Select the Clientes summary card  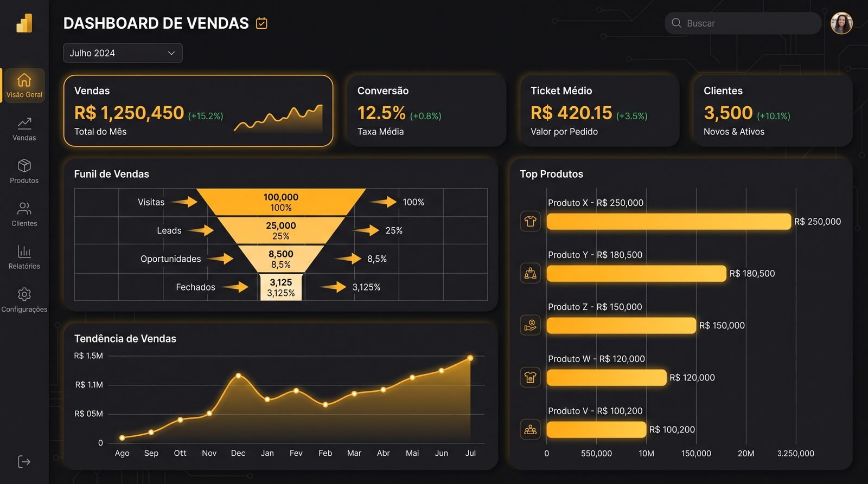point(773,111)
